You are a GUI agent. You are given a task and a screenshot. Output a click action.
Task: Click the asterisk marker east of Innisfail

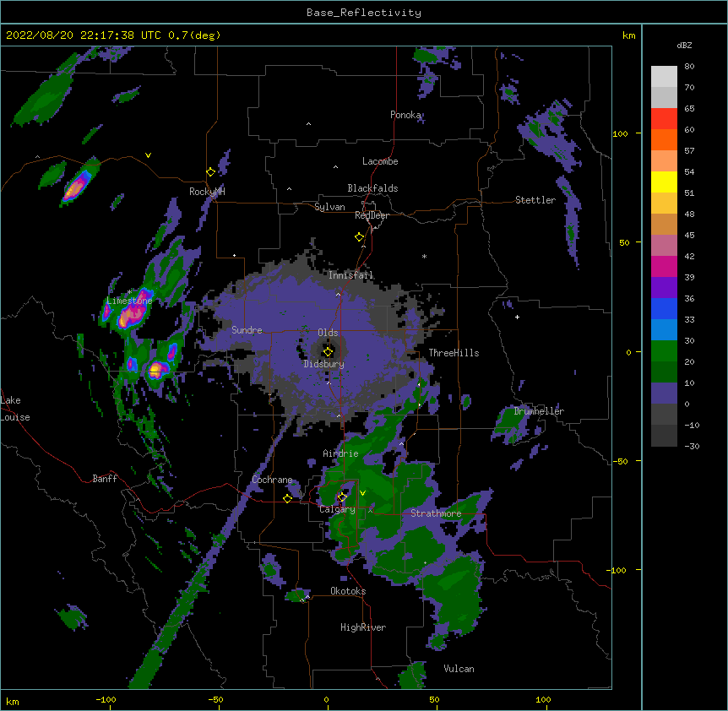[424, 256]
